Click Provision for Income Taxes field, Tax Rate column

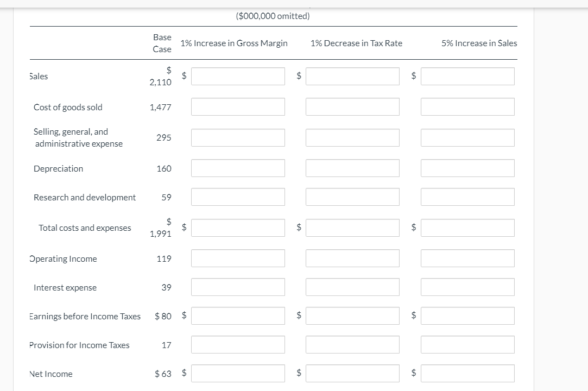pyautogui.click(x=352, y=344)
